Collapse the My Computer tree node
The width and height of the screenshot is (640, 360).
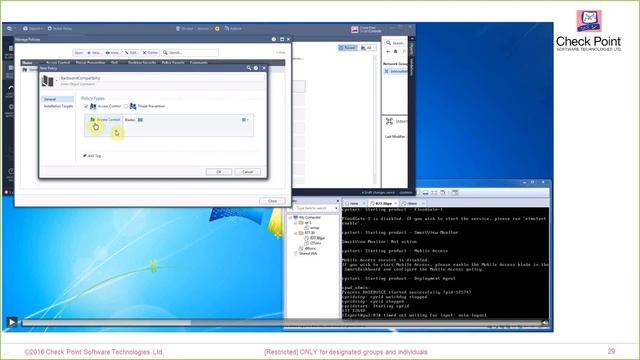(x=291, y=218)
